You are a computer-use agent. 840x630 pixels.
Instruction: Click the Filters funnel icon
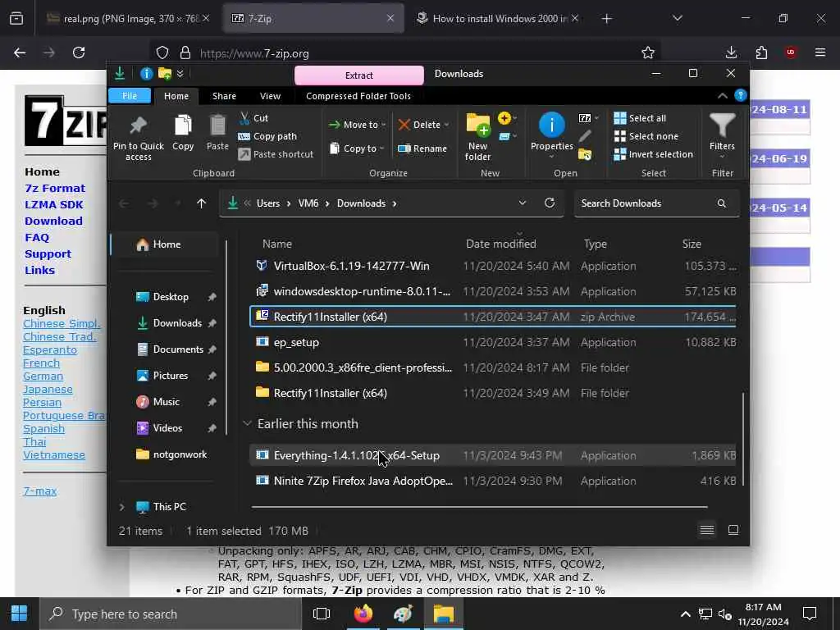pyautogui.click(x=722, y=126)
